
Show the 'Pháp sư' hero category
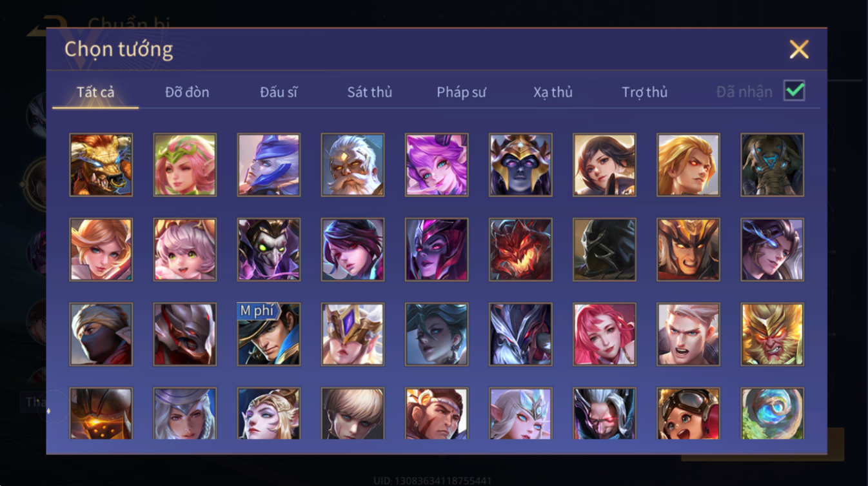click(x=461, y=92)
